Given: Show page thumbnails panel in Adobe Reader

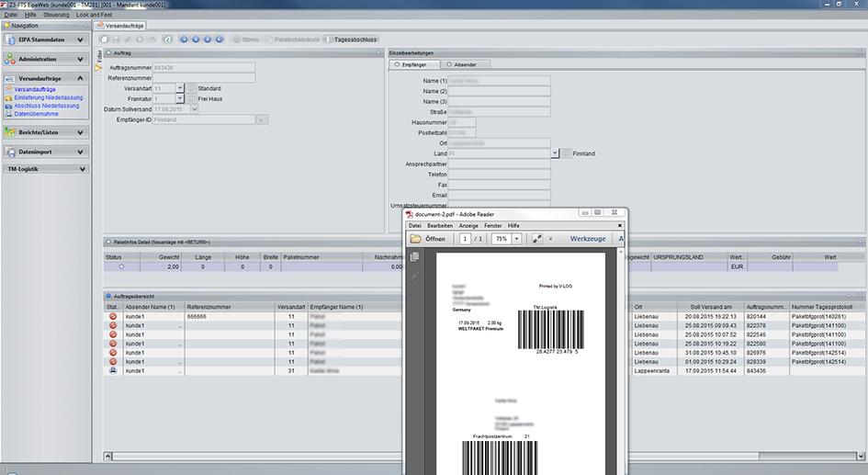Looking at the screenshot, I should 414,257.
